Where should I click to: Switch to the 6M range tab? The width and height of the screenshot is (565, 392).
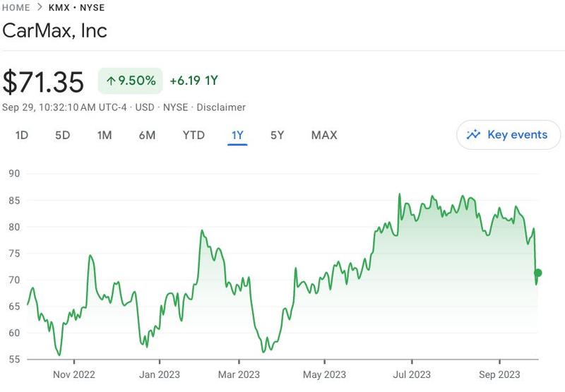tap(147, 135)
